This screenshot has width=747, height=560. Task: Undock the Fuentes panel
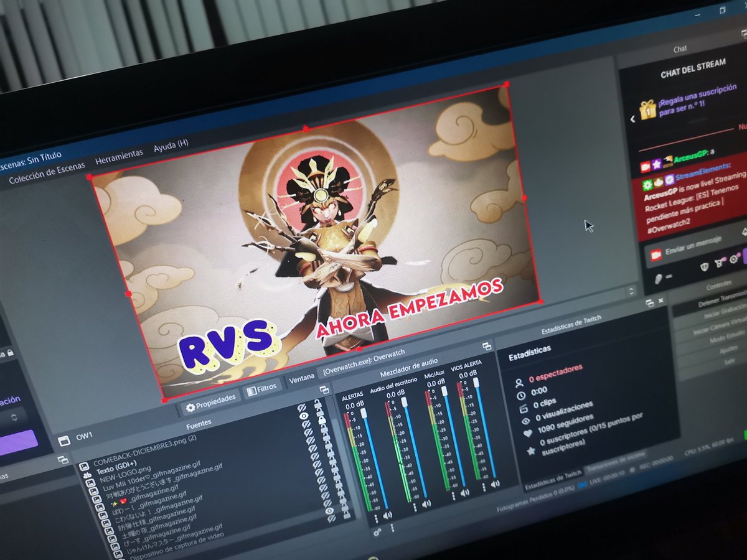pos(324,390)
